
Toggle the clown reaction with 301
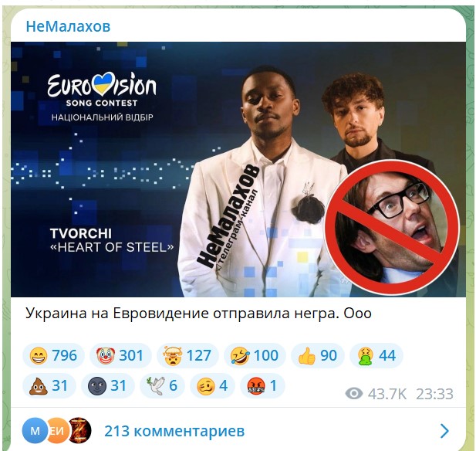tap(120, 355)
